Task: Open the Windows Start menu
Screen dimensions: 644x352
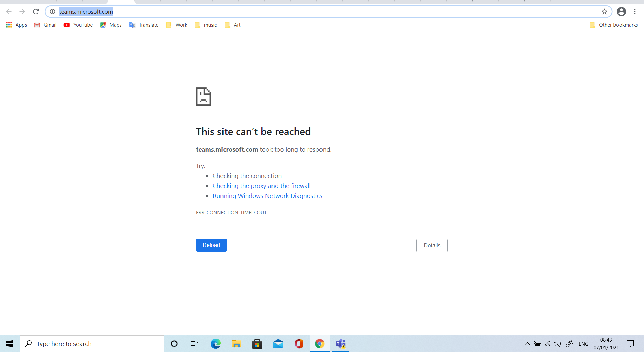Action: (x=10, y=344)
